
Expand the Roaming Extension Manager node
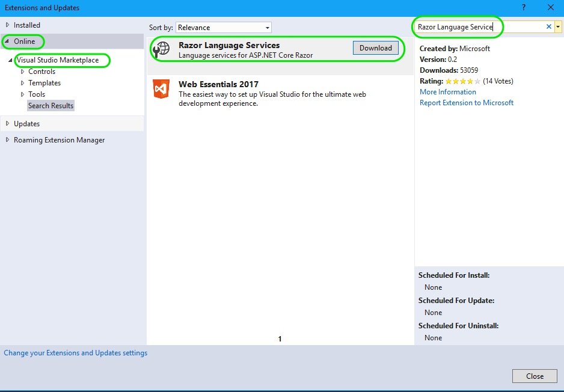(x=7, y=139)
